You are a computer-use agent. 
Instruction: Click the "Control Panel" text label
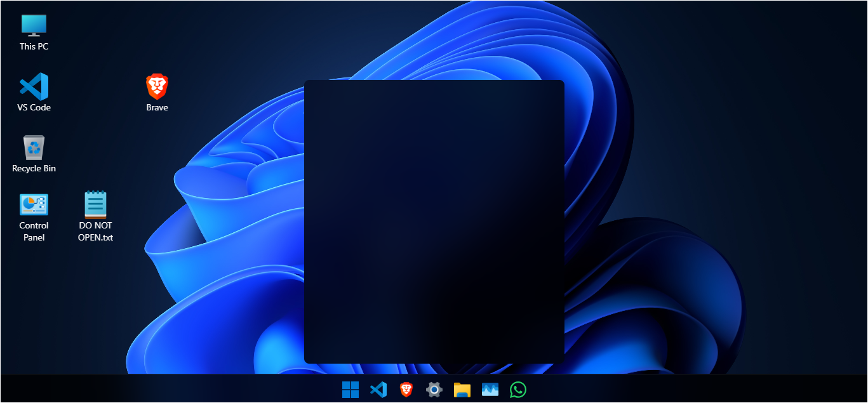tap(34, 231)
